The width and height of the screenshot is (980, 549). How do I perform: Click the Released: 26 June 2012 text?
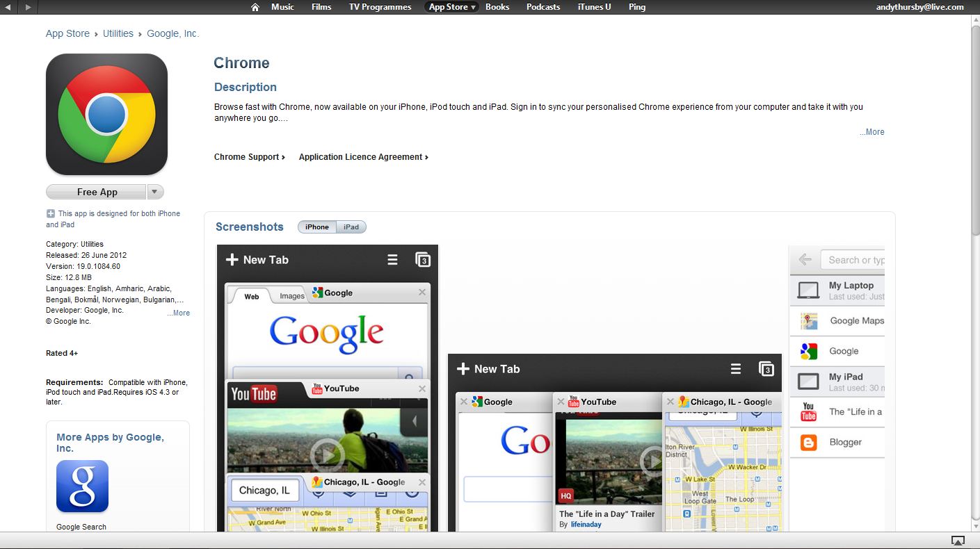86,255
